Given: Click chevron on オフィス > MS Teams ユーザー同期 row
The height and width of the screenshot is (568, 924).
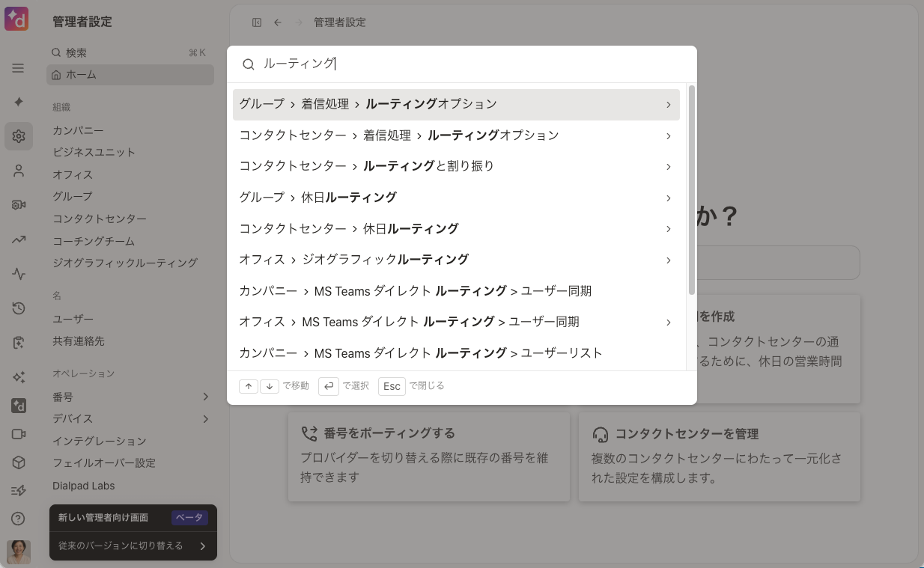Looking at the screenshot, I should [668, 322].
